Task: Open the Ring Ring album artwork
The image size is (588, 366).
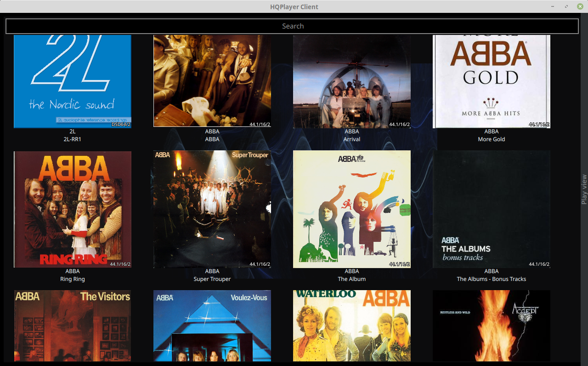Action: tap(73, 209)
